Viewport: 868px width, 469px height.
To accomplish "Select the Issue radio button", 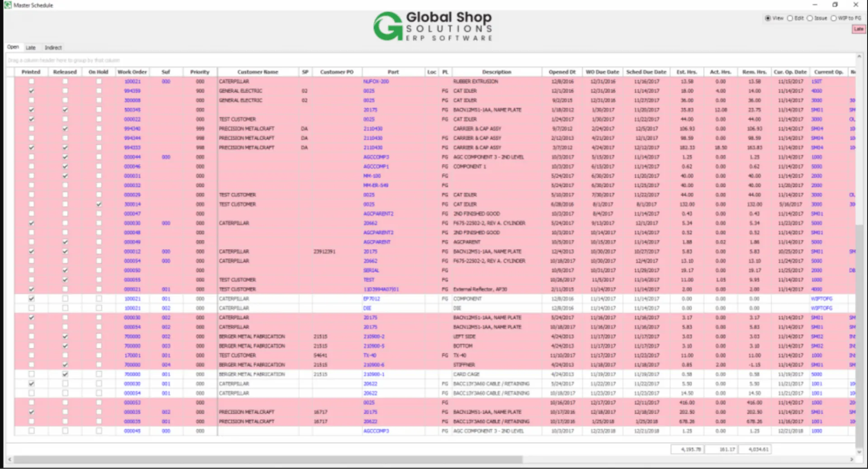I will pyautogui.click(x=810, y=18).
